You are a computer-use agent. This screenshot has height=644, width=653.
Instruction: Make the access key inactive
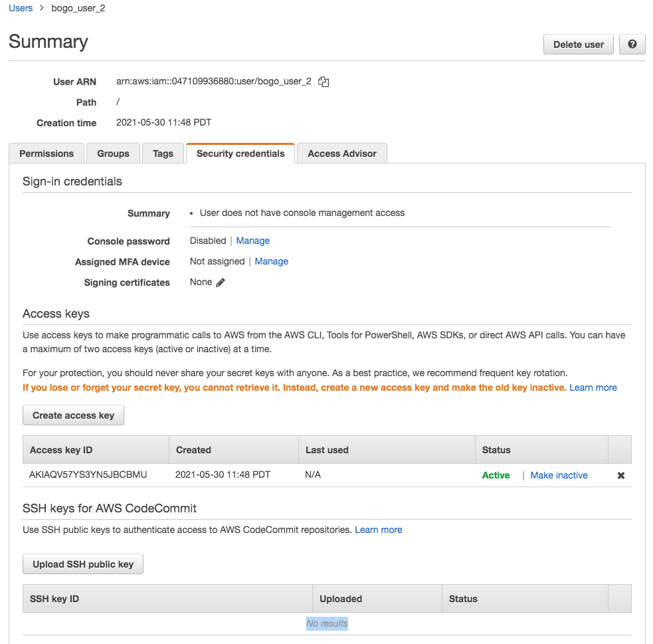coord(559,475)
